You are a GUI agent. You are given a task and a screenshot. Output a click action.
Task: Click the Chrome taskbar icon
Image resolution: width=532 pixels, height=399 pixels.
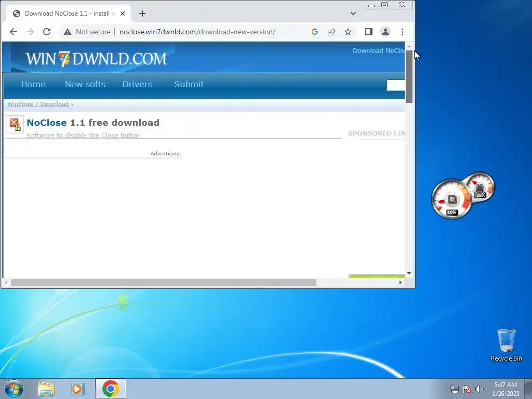pos(111,389)
